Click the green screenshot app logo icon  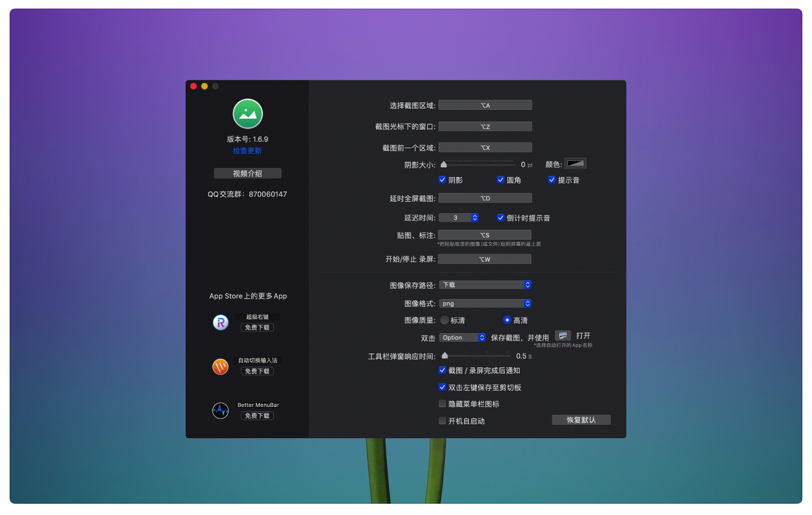(x=248, y=114)
